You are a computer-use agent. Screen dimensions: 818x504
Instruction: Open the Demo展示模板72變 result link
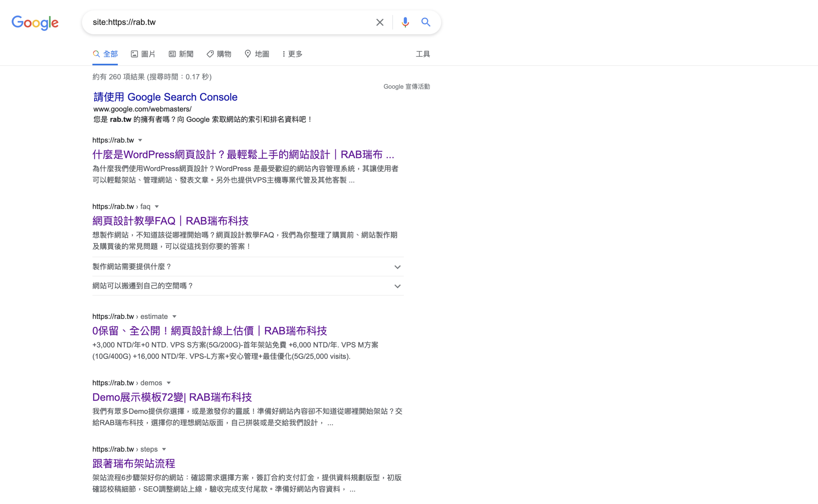172,397
